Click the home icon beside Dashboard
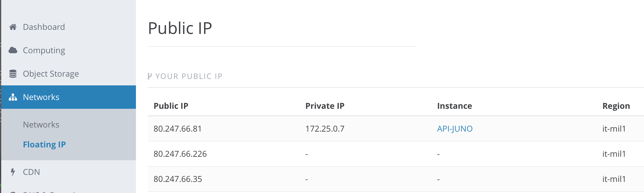 13,27
